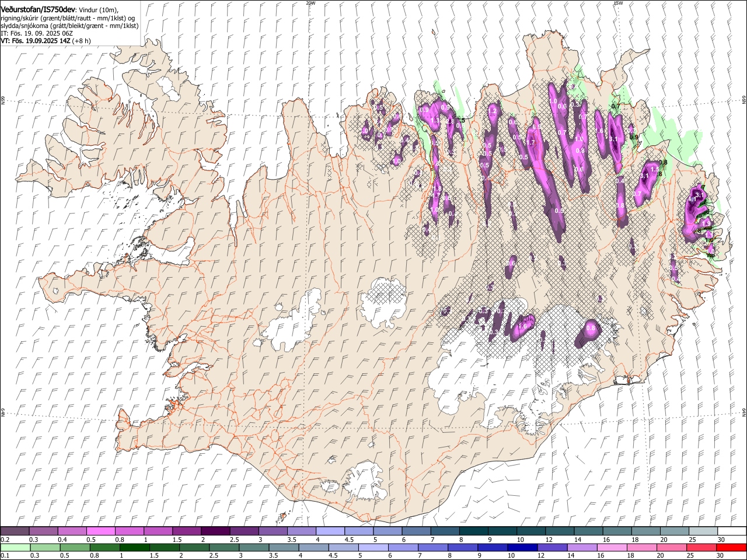Select light grey swatch between 25 and 30
This screenshot has width=747, height=560.
pos(703,531)
